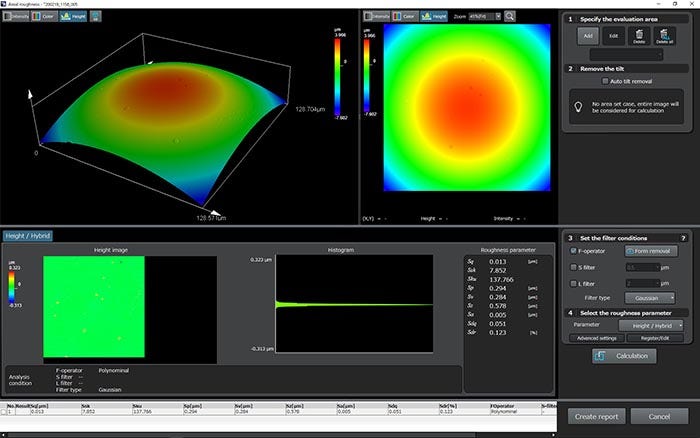Open filter conditions help question mark

684,237
